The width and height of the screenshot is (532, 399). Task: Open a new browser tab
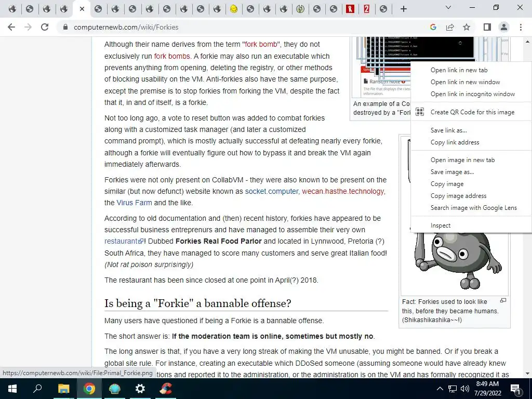403,9
